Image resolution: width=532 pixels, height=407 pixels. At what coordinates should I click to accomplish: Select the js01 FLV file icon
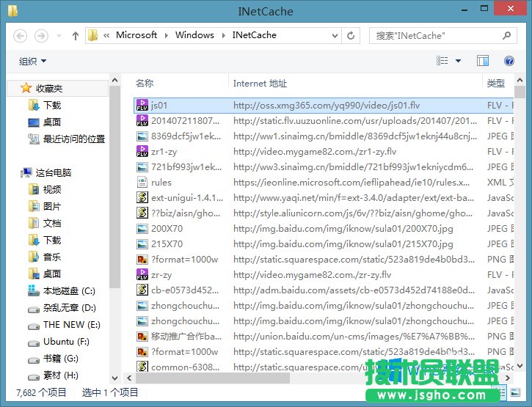pyautogui.click(x=142, y=106)
